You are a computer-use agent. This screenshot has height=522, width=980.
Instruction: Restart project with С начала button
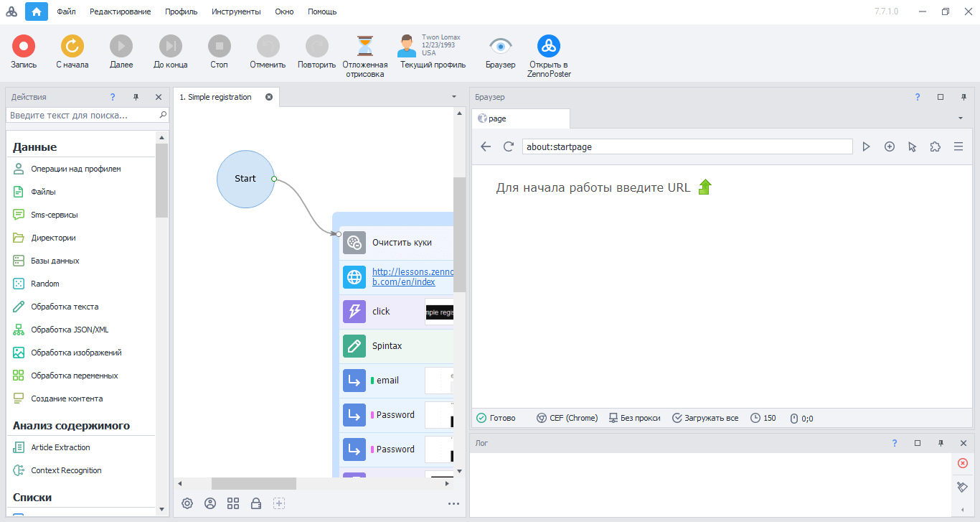coord(72,47)
